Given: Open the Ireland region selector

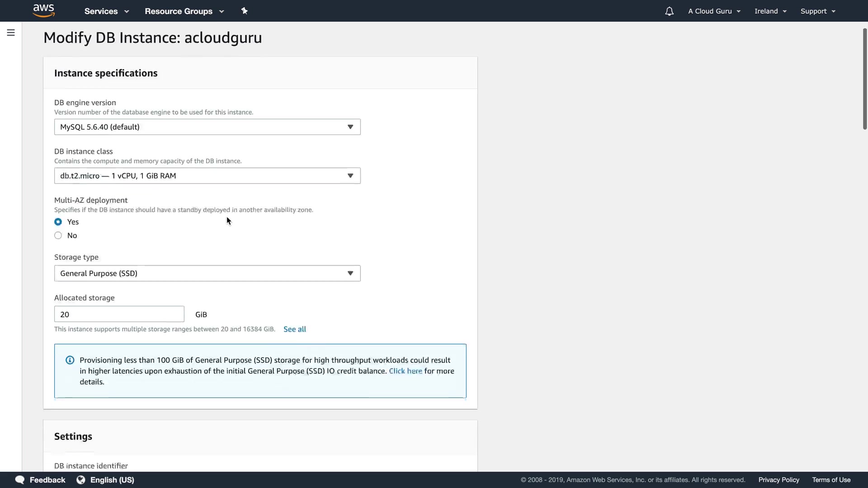Looking at the screenshot, I should click(x=770, y=11).
